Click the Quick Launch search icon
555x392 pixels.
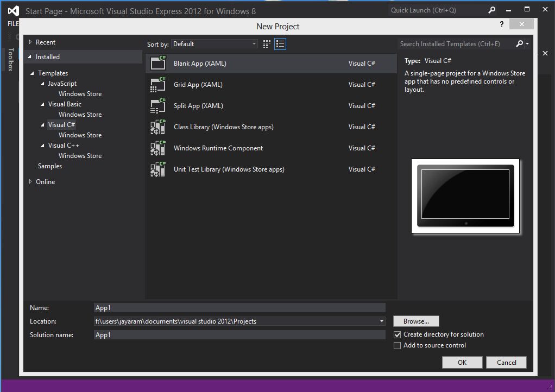click(x=491, y=10)
